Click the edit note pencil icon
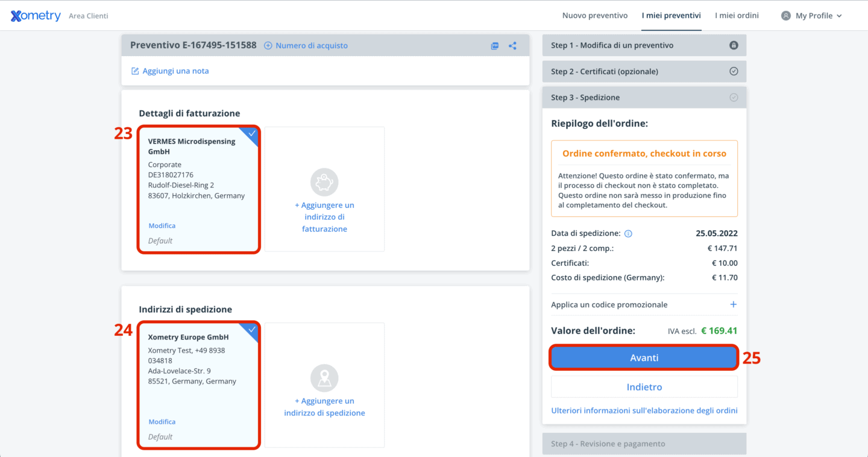Image resolution: width=868 pixels, height=457 pixels. [x=135, y=71]
